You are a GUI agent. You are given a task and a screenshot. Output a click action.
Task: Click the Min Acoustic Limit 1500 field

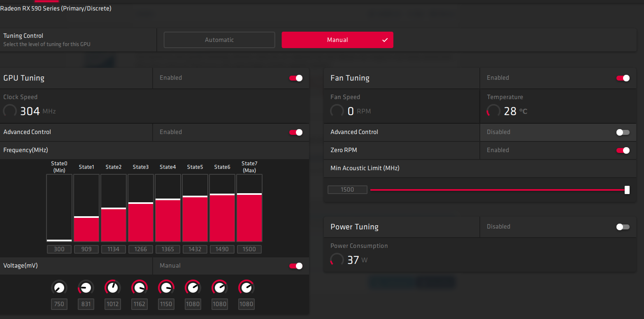tap(347, 190)
